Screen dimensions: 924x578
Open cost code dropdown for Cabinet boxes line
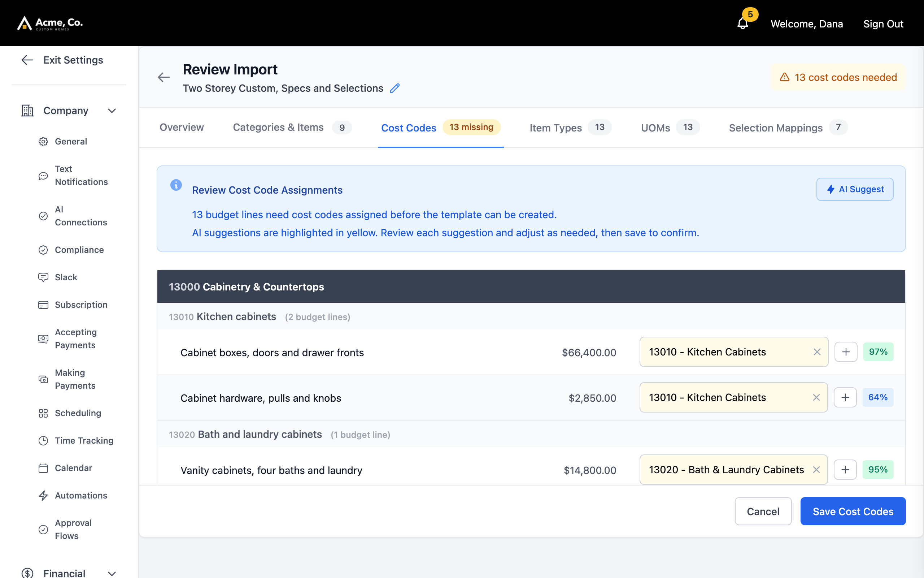coord(733,352)
